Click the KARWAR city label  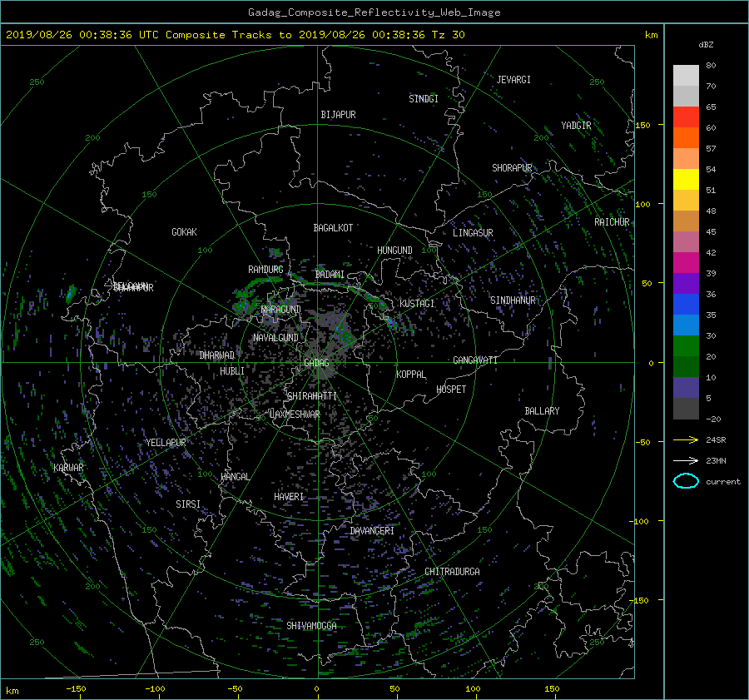coord(68,468)
